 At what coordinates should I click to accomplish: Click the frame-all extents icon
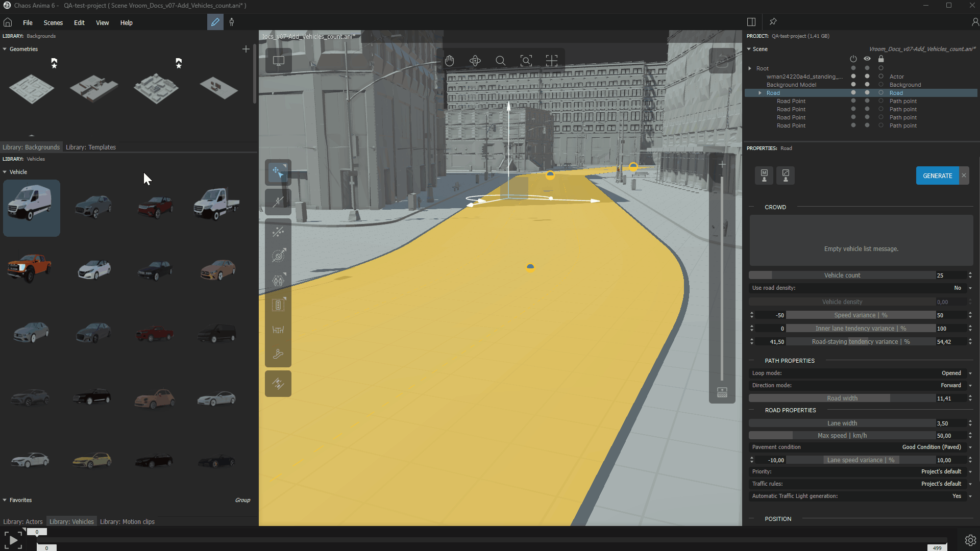pyautogui.click(x=552, y=61)
